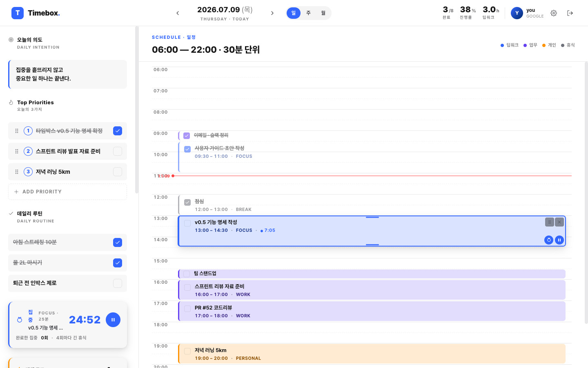This screenshot has height=368, width=588.
Task: Check the PR #52 코드리뷰 schedule block
Action: coord(187,309)
